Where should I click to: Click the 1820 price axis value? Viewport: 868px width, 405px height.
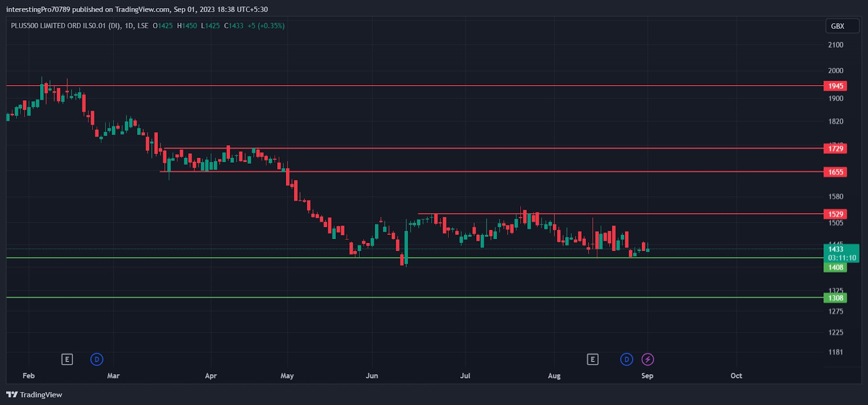tap(835, 121)
